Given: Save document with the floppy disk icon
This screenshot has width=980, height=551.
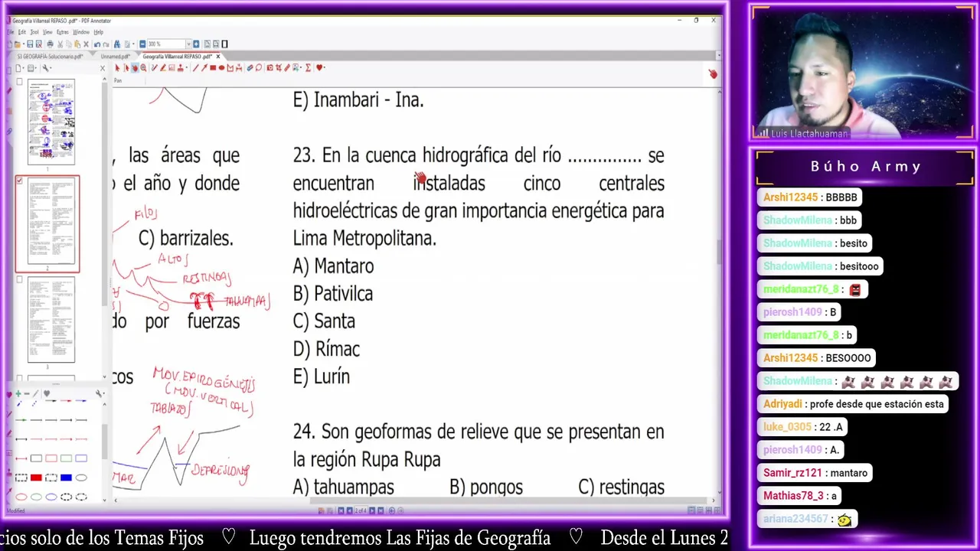Looking at the screenshot, I should click(30, 44).
